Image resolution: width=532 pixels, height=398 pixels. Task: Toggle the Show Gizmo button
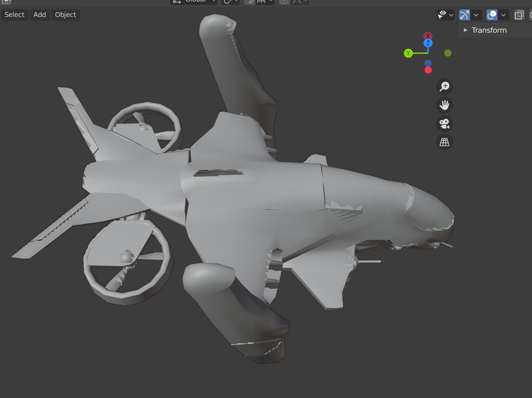click(x=464, y=15)
